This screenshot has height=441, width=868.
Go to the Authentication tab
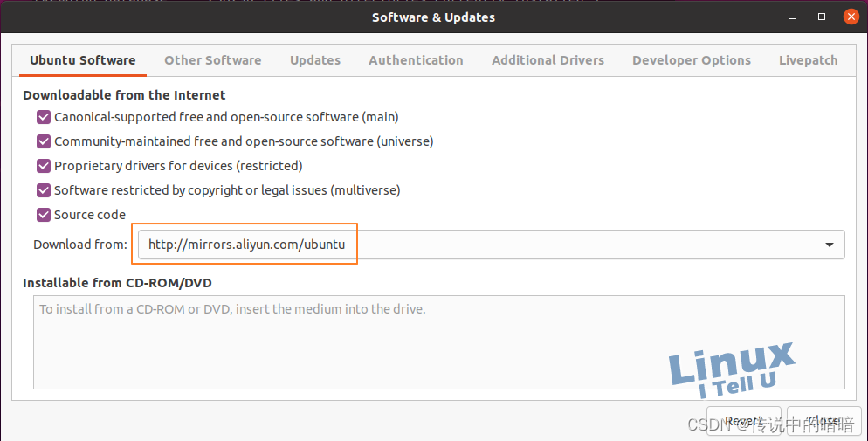click(x=416, y=60)
